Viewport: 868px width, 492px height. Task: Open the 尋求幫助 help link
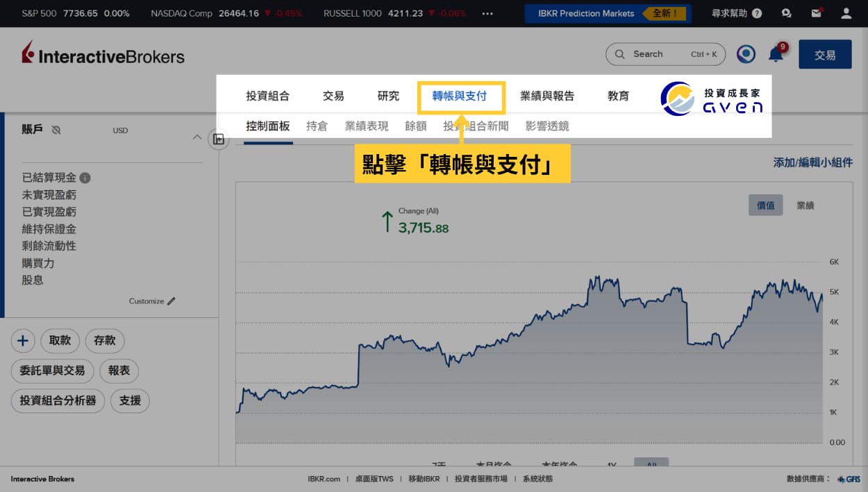coord(737,13)
